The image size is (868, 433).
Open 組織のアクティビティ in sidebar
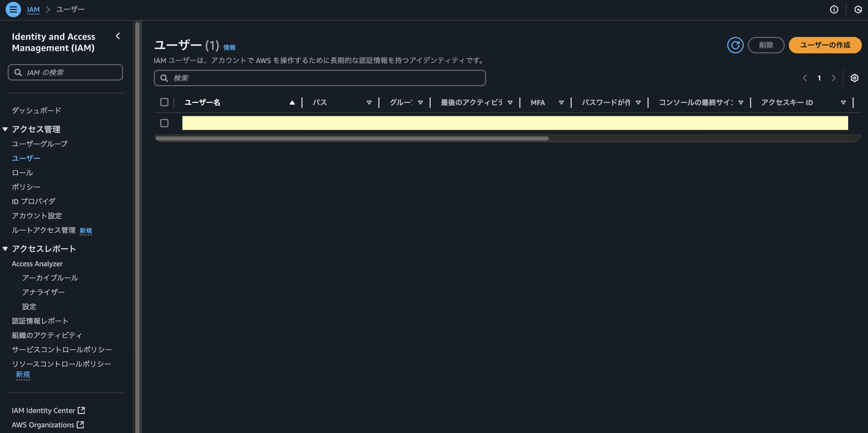click(47, 335)
